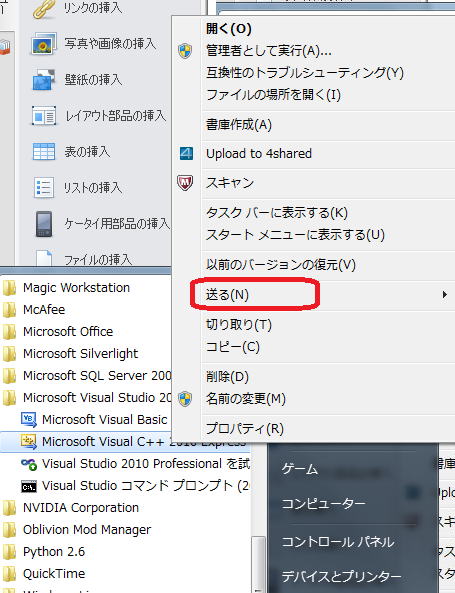Viewport: 455px width, 593px height.
Task: Open コンピューター in Start menu
Action: [x=323, y=504]
